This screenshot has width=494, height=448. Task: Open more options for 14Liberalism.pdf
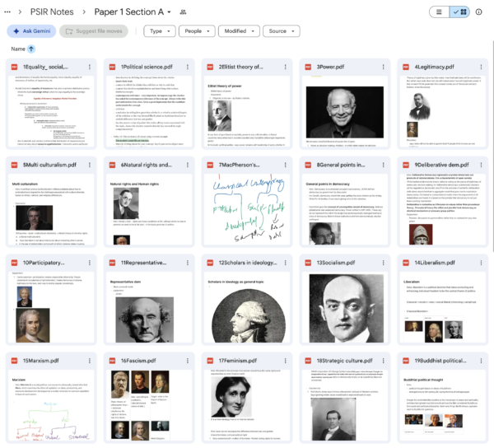[481, 263]
